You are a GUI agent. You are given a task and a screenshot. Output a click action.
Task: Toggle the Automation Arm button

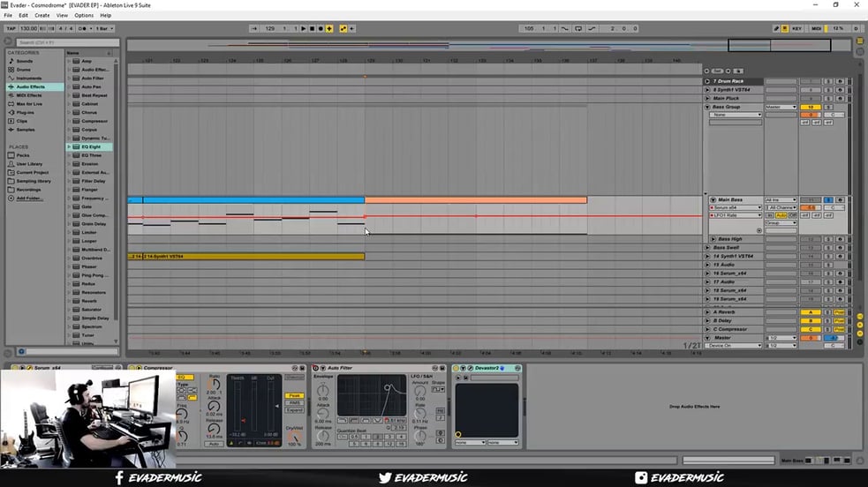343,28
